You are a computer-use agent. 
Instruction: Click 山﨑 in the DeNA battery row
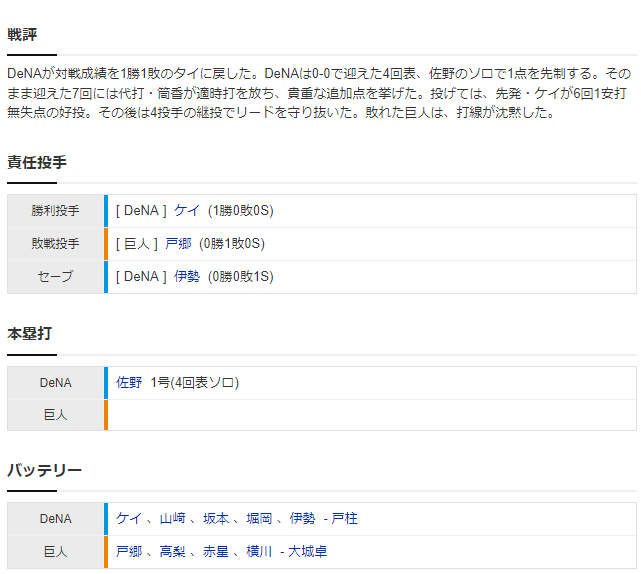[172, 518]
